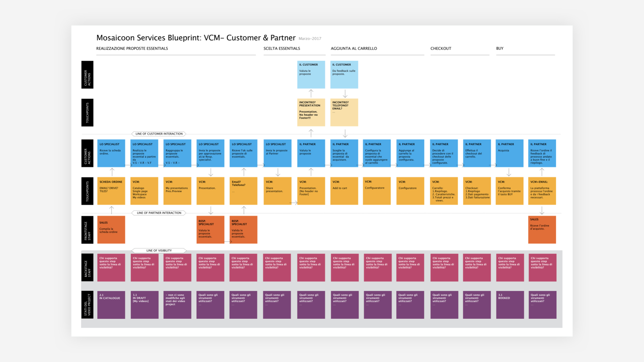Select IL PARTNER 'Configura la proposta' card
Screen dimensions: 644x362
[x=377, y=153]
